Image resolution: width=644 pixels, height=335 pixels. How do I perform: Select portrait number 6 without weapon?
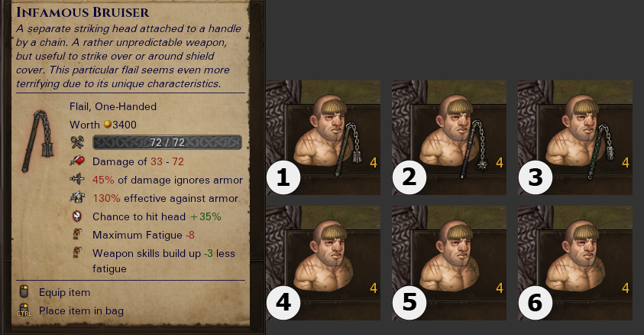[575, 263]
